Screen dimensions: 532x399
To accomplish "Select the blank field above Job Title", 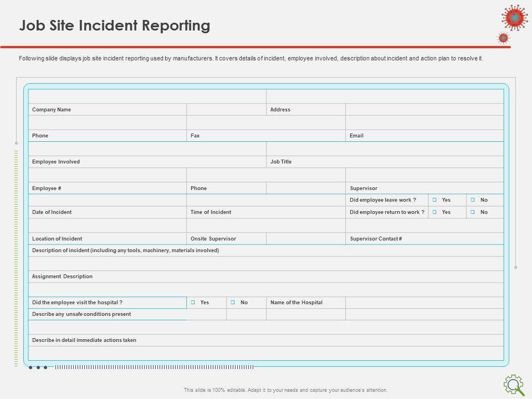I will click(385, 149).
